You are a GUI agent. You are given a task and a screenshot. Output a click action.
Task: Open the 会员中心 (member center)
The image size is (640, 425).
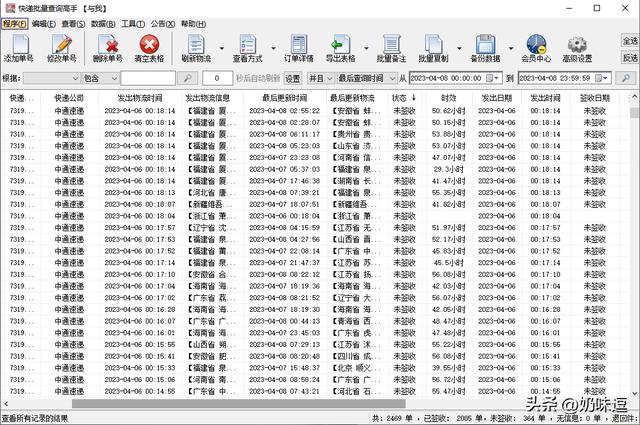click(x=536, y=47)
